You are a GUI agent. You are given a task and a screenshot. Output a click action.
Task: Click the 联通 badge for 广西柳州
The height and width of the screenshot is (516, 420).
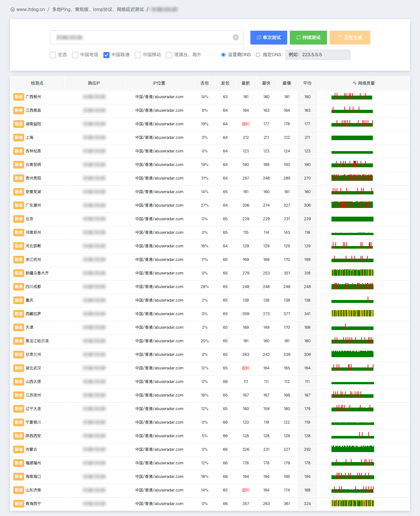tap(19, 97)
